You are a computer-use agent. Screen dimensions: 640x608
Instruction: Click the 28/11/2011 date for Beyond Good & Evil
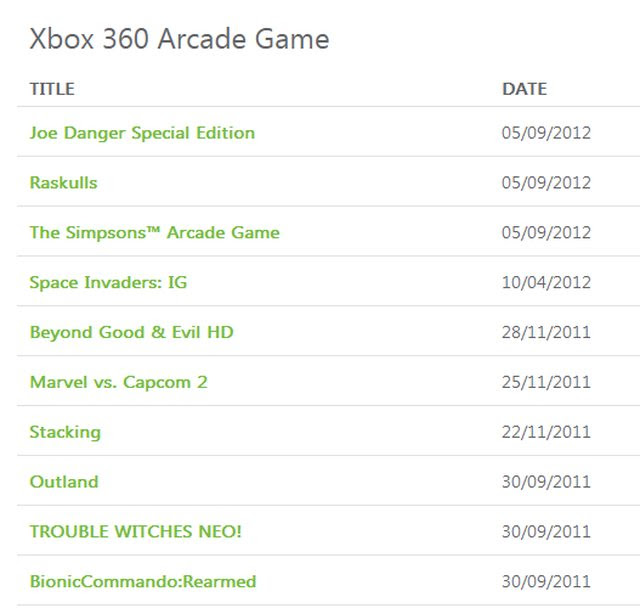[546, 333]
